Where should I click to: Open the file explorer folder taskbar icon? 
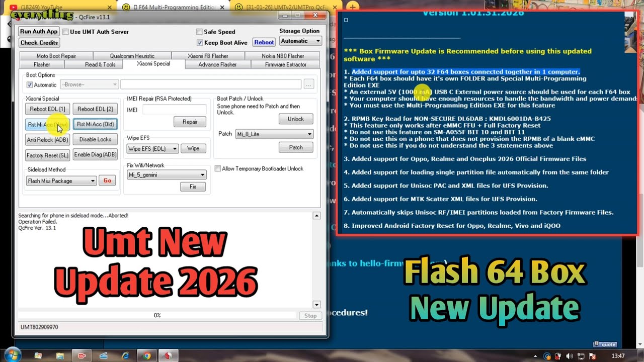click(60, 355)
